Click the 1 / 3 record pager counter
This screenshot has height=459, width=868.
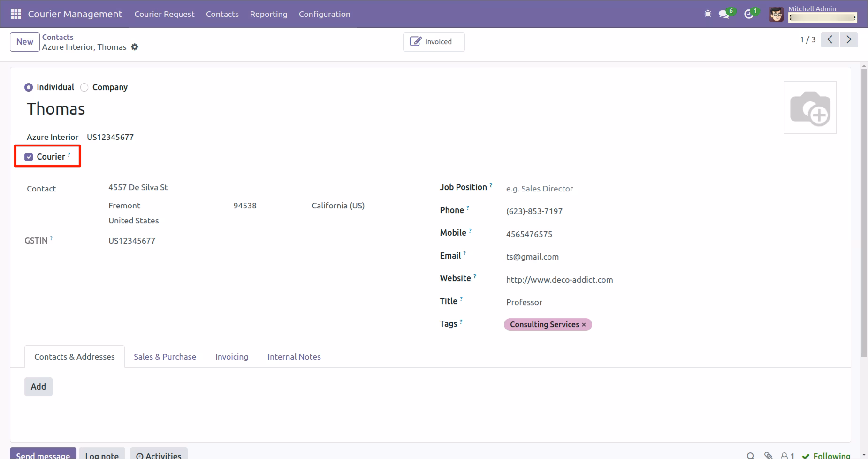807,40
